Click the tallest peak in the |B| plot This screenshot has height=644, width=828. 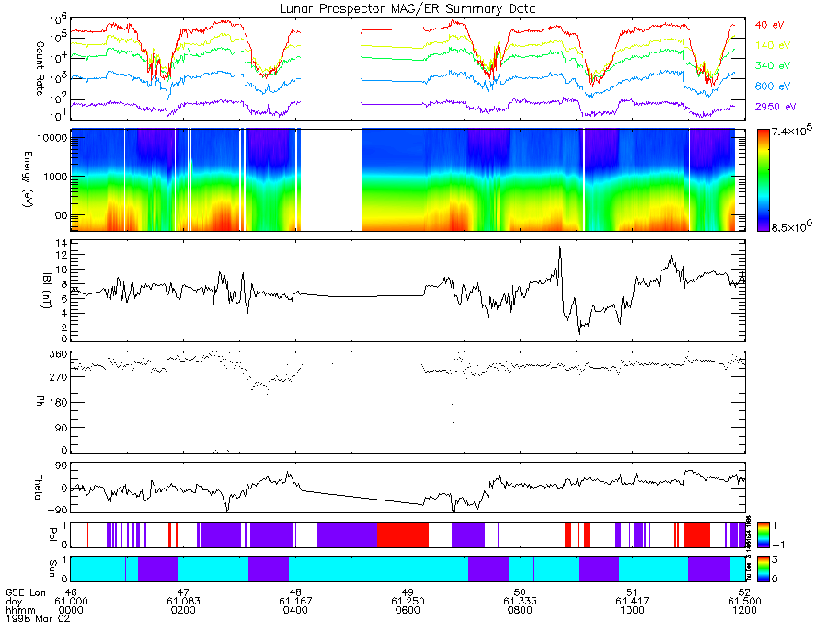(x=559, y=248)
